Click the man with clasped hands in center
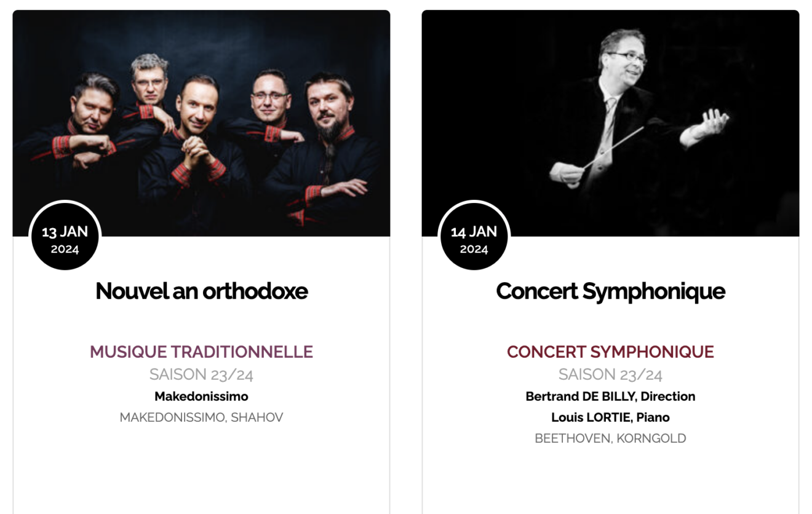812x514 pixels. pyautogui.click(x=197, y=148)
